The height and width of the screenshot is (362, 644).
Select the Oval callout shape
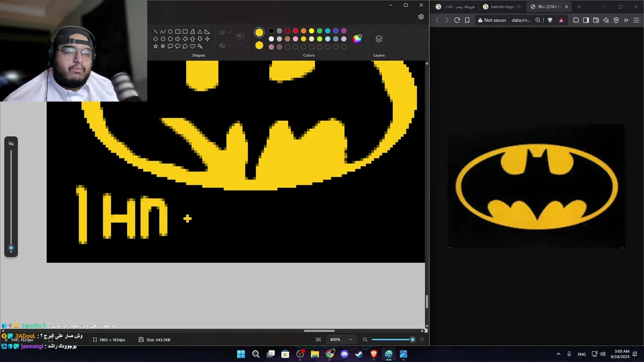point(178,46)
